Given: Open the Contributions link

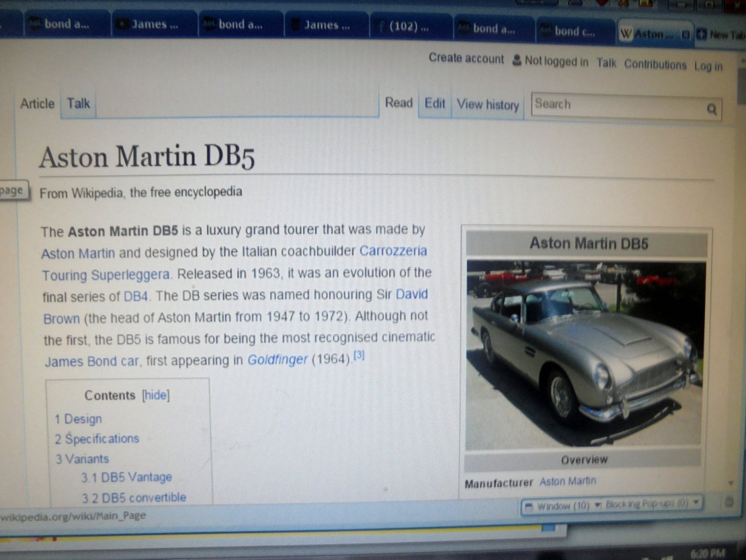Looking at the screenshot, I should (655, 65).
